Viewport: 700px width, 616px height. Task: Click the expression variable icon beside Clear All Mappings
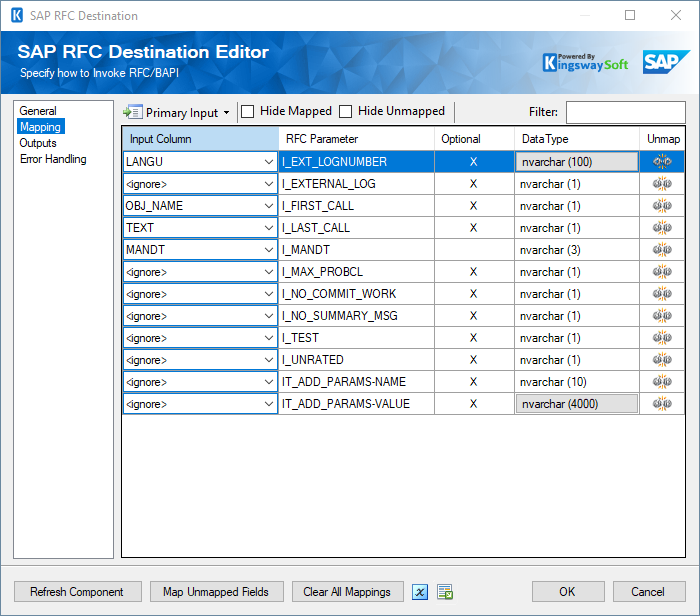pyautogui.click(x=420, y=592)
